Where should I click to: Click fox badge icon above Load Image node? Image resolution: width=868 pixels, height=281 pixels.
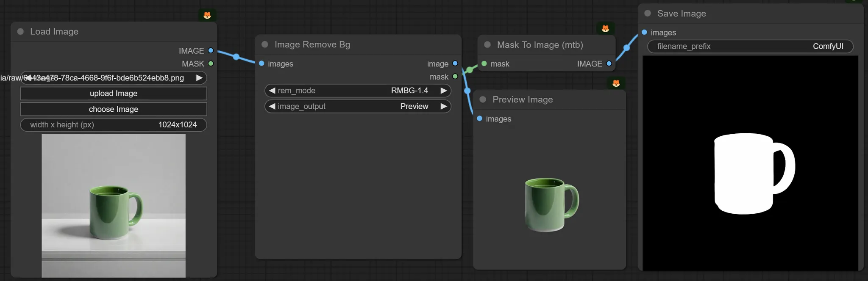pyautogui.click(x=207, y=15)
